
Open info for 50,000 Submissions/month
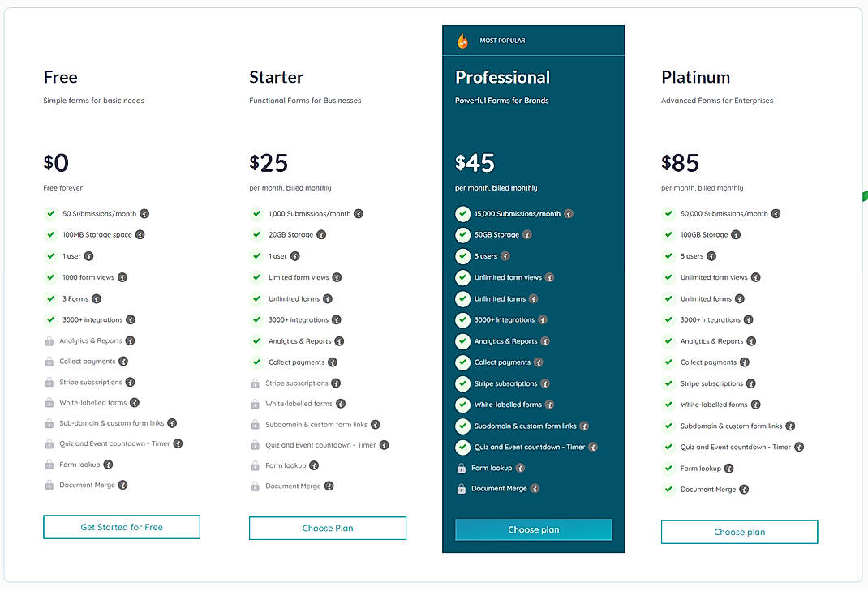tap(776, 213)
